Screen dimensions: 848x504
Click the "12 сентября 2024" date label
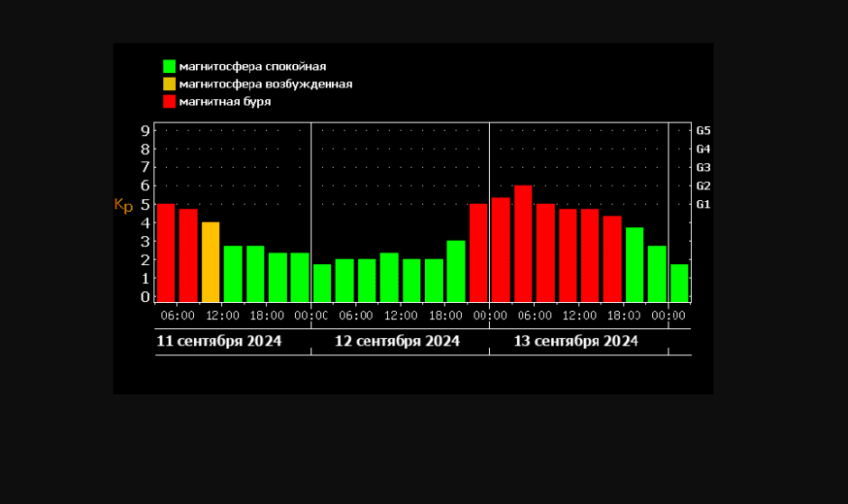[x=397, y=342]
